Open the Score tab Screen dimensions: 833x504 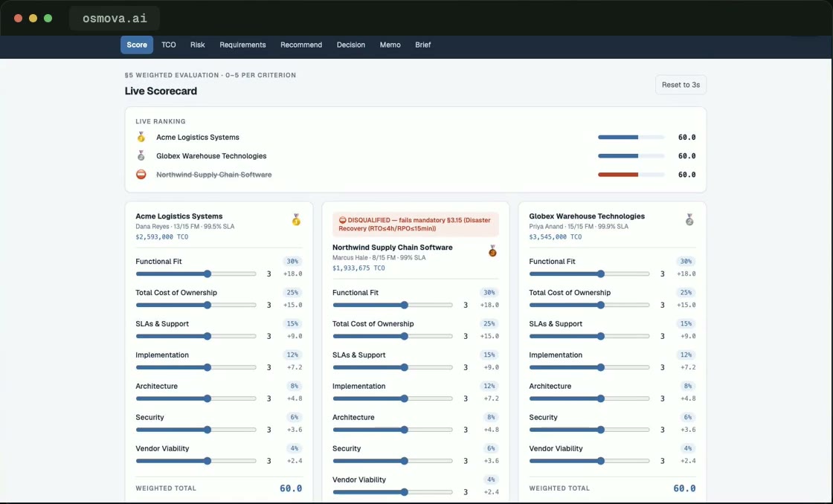pos(137,45)
